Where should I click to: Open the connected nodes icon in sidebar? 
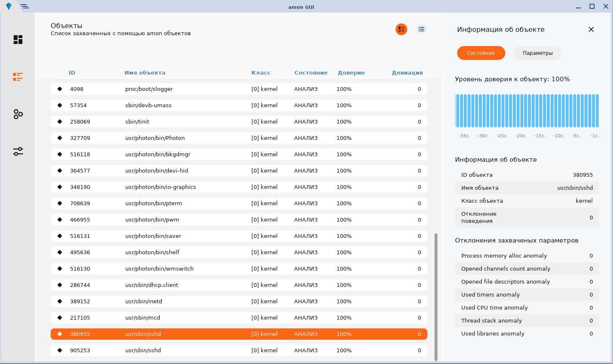click(18, 114)
